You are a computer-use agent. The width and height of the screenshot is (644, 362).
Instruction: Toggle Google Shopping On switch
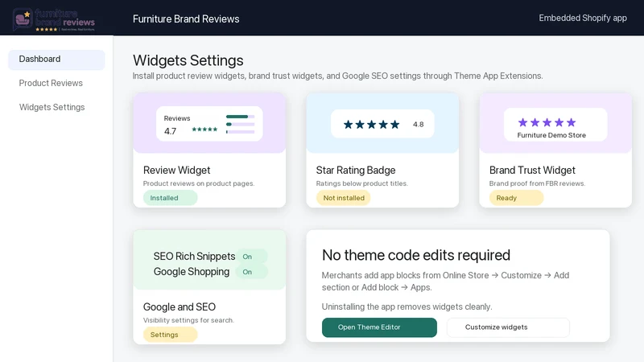(x=252, y=272)
